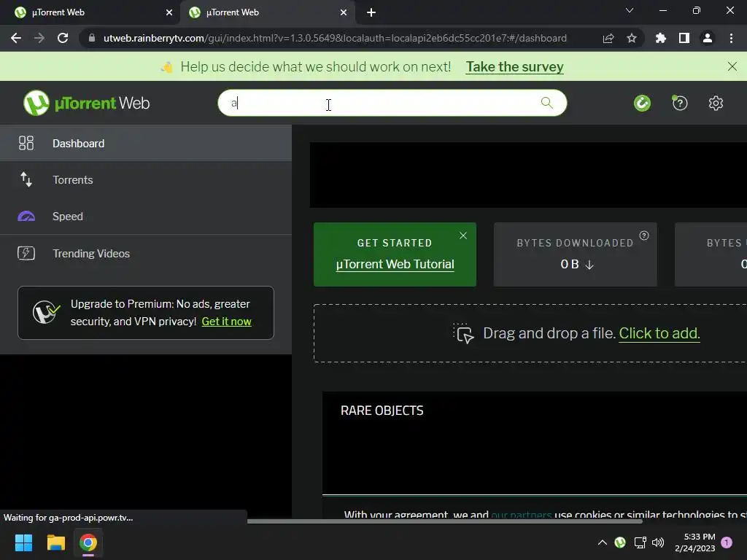Click Bytes Downloaded info question icon
747x560 pixels.
644,236
